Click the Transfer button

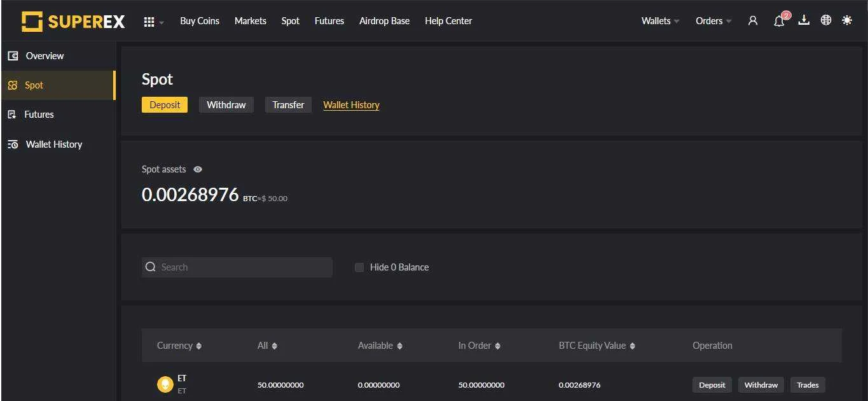288,105
